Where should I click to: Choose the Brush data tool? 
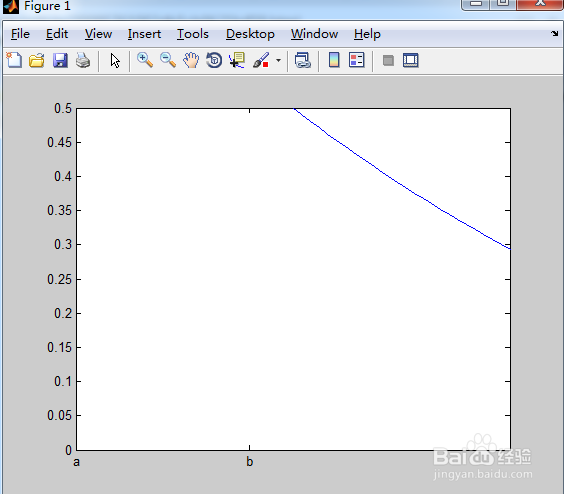coord(261,60)
